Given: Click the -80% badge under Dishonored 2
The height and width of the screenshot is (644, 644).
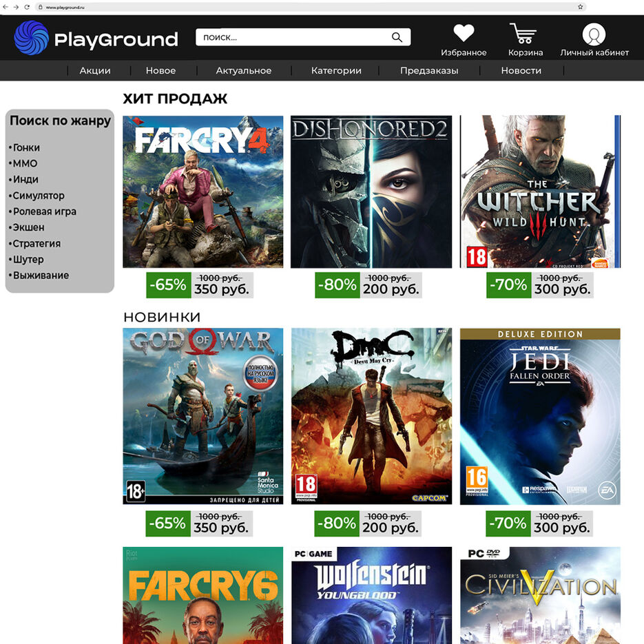Looking at the screenshot, I should [337, 284].
